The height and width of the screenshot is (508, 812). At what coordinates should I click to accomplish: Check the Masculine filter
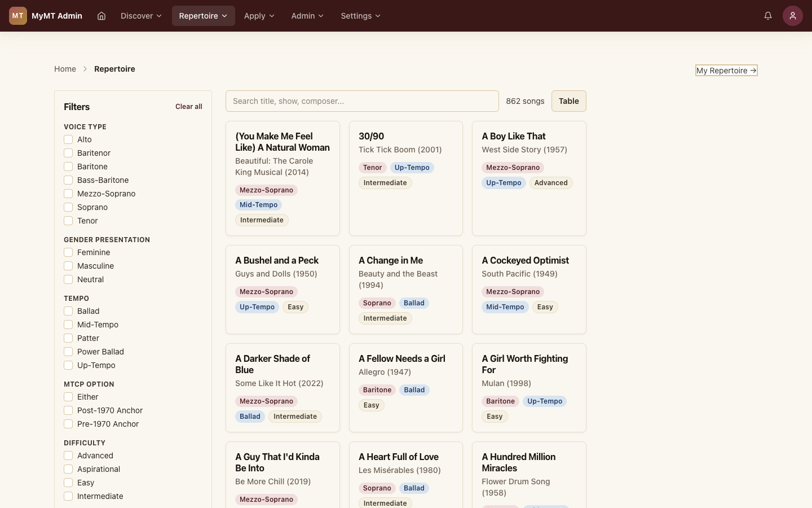coord(68,266)
